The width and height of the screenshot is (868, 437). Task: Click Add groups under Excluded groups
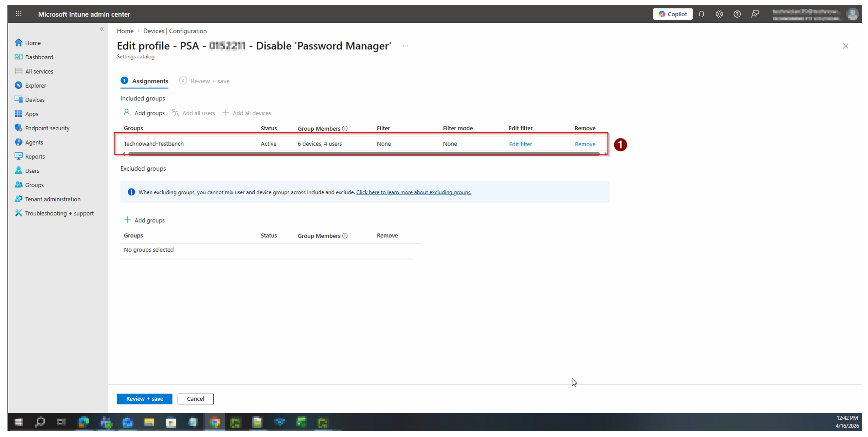(x=144, y=220)
